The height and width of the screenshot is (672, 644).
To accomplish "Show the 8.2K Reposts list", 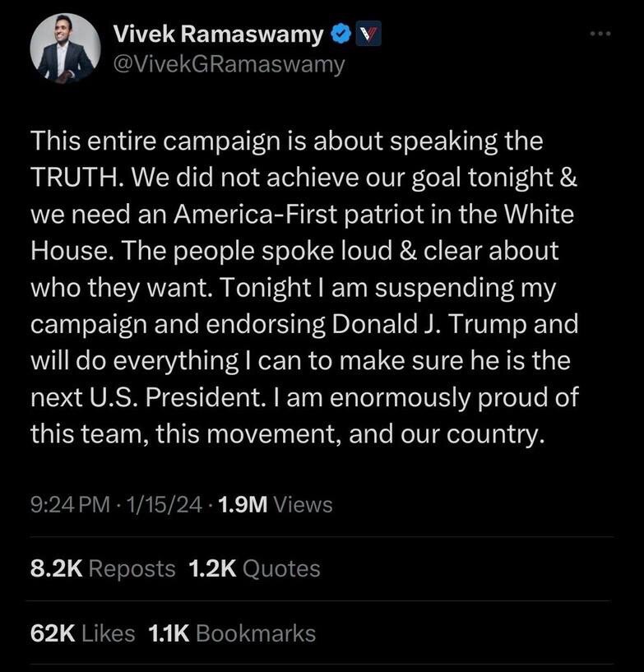I will point(103,568).
